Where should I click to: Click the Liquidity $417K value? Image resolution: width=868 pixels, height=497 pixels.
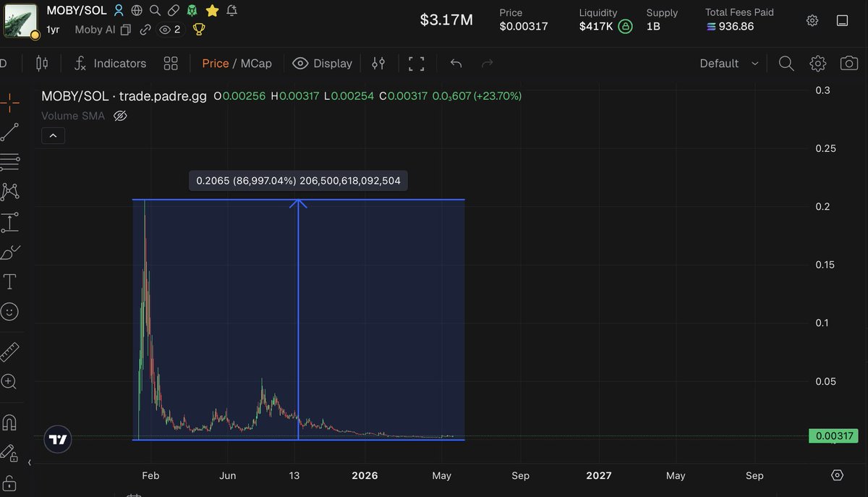click(x=597, y=27)
